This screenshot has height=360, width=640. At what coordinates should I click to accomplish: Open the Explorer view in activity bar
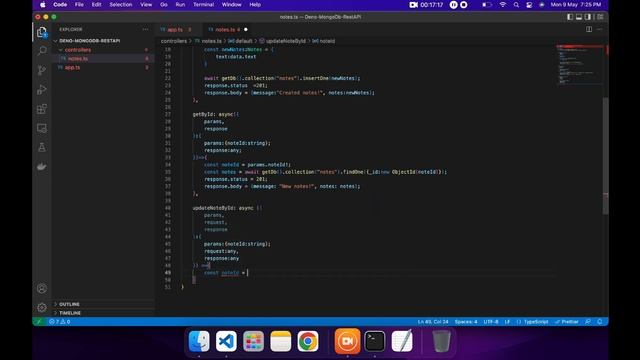point(42,32)
